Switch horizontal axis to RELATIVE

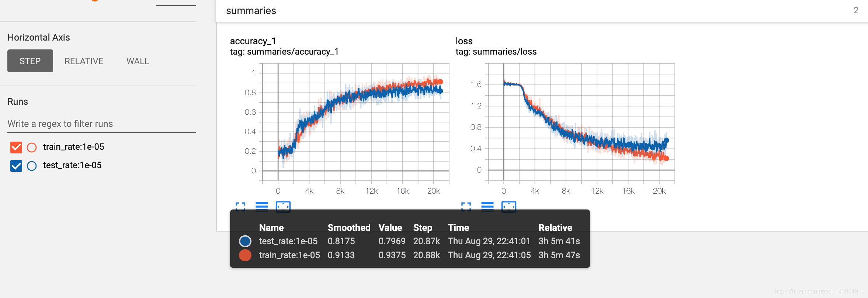84,61
